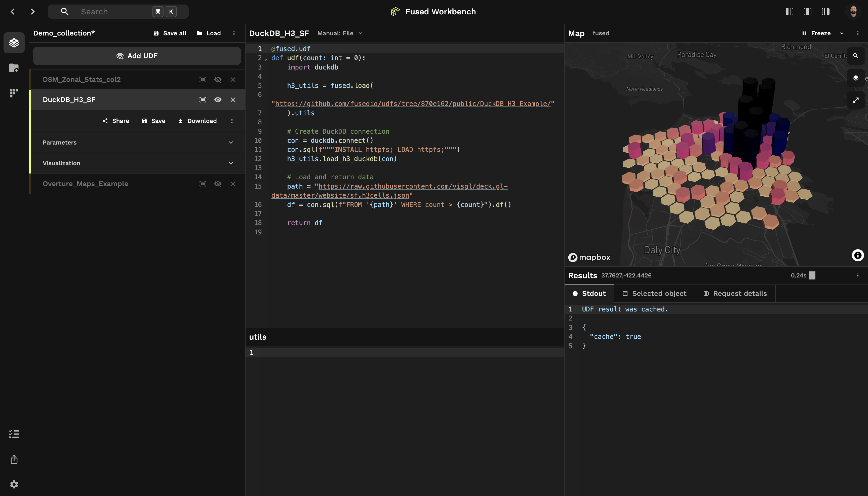Open the file explorer sidebar icon
868x496 pixels.
(x=14, y=68)
